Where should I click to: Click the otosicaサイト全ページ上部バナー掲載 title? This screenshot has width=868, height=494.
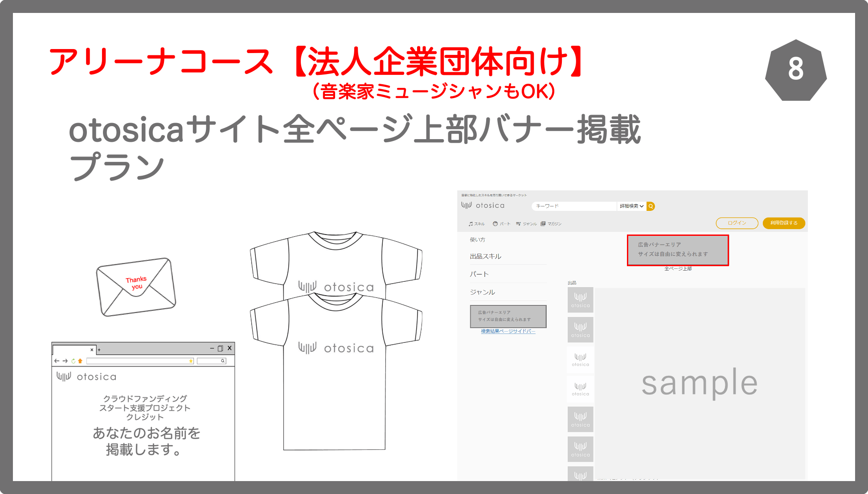click(355, 130)
